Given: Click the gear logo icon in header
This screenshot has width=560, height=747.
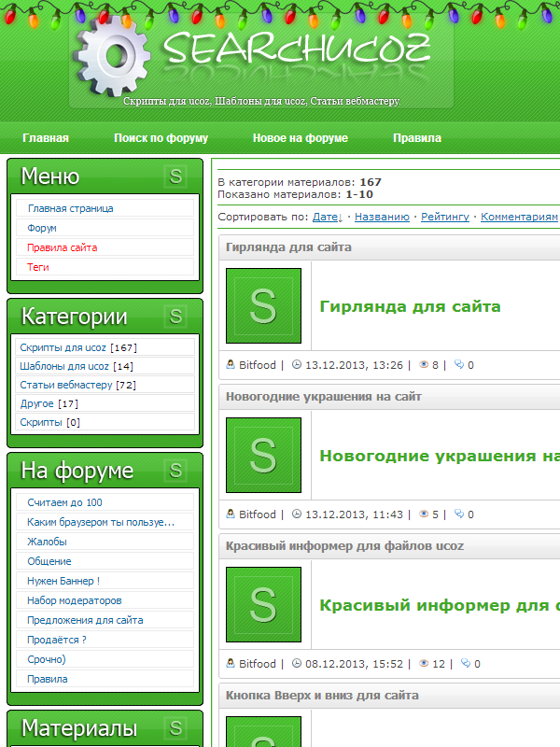Looking at the screenshot, I should click(114, 57).
